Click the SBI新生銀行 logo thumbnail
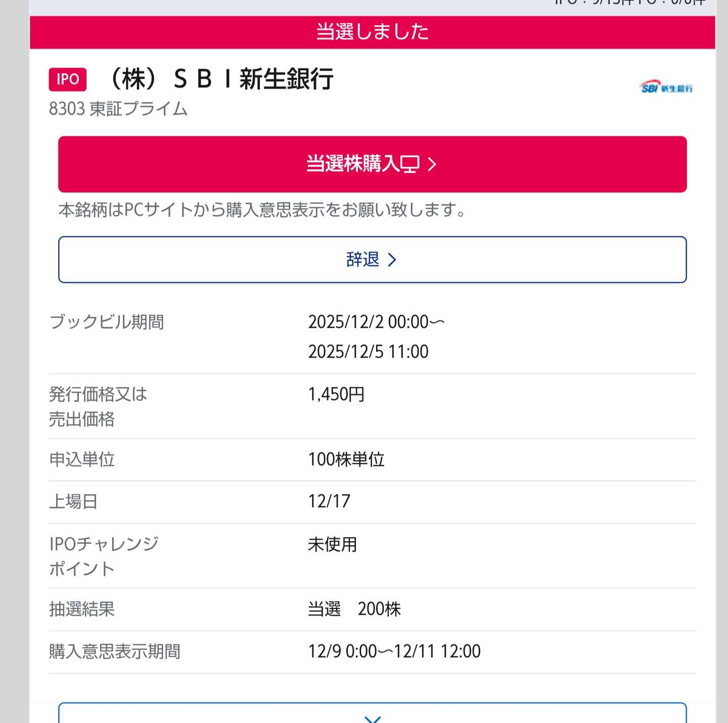728x723 pixels. pos(666,87)
